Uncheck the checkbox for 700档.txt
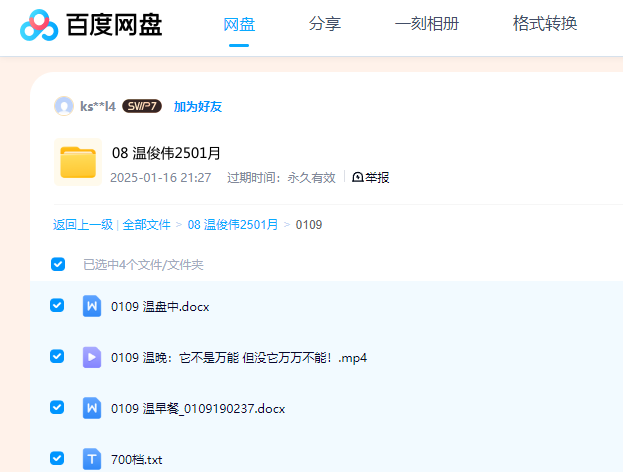Screen dimensions: 623x472 (57, 458)
